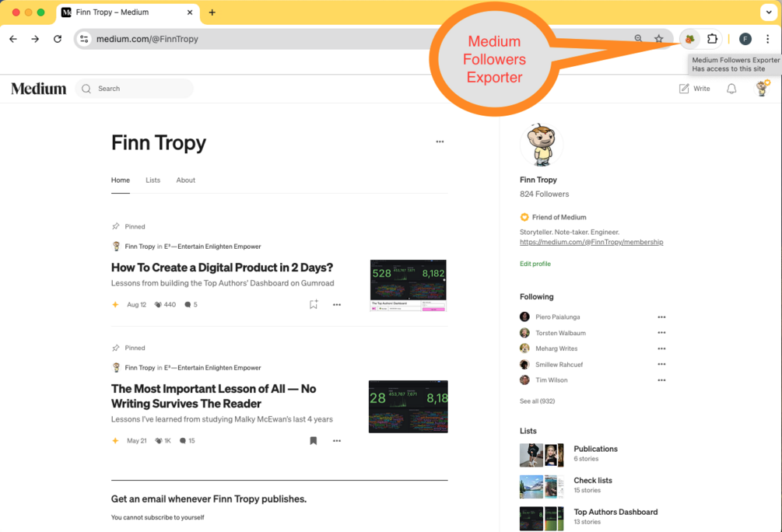The image size is (782, 532).
Task: Open the Top Authors Dashboard list
Action: 615,512
